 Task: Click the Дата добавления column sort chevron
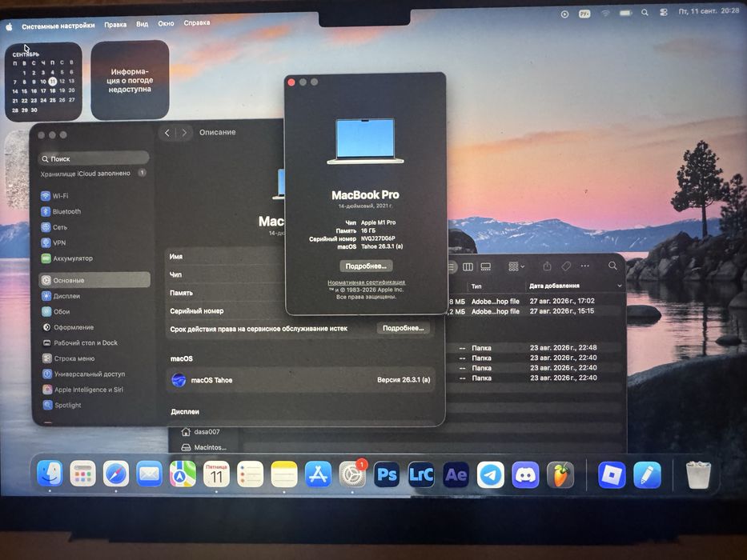(620, 286)
